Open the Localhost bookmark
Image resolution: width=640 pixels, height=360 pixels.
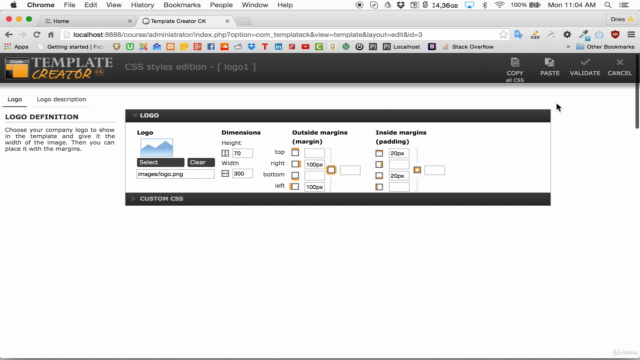point(402,47)
